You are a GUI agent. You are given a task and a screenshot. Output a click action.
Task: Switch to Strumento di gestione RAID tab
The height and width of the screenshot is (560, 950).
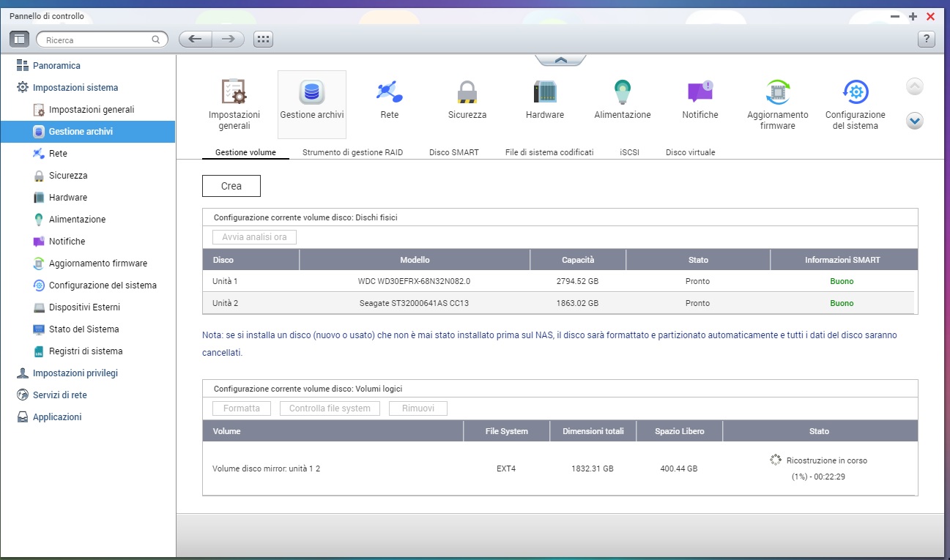[352, 152]
